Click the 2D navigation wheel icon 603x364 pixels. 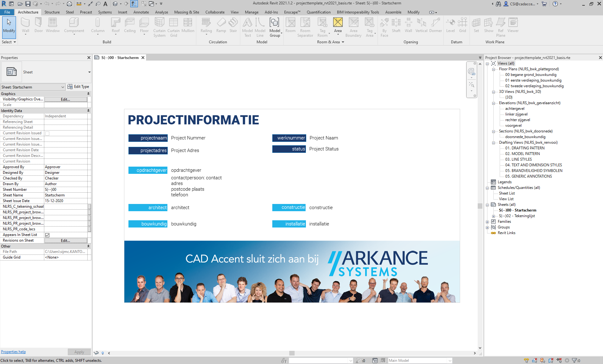click(x=471, y=72)
